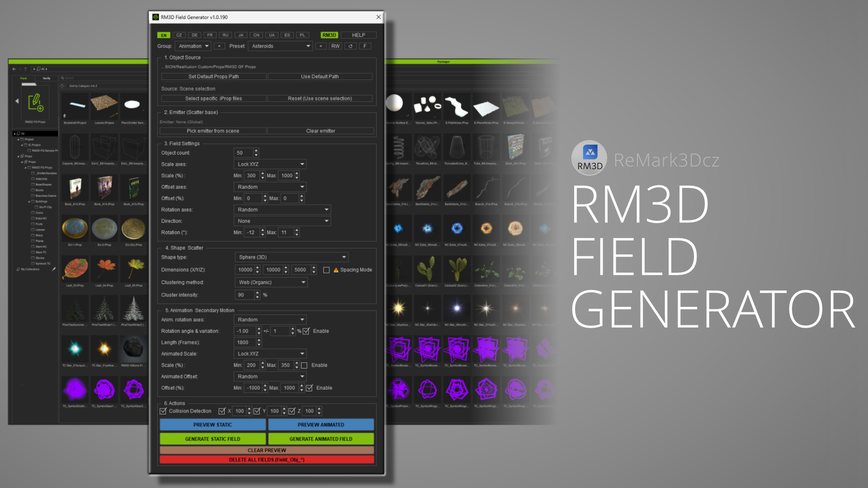The height and width of the screenshot is (488, 868).
Task: Open the Scale axes dropdown in Field Settings
Action: click(x=270, y=164)
